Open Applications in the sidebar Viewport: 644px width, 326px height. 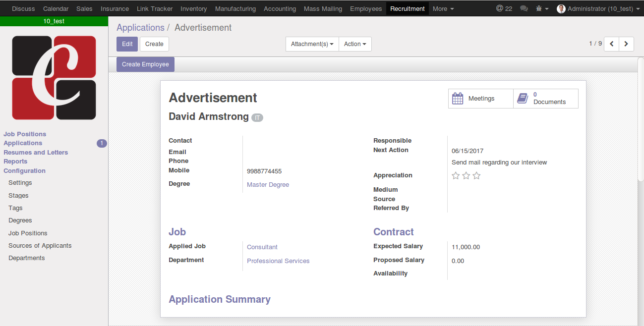[23, 143]
